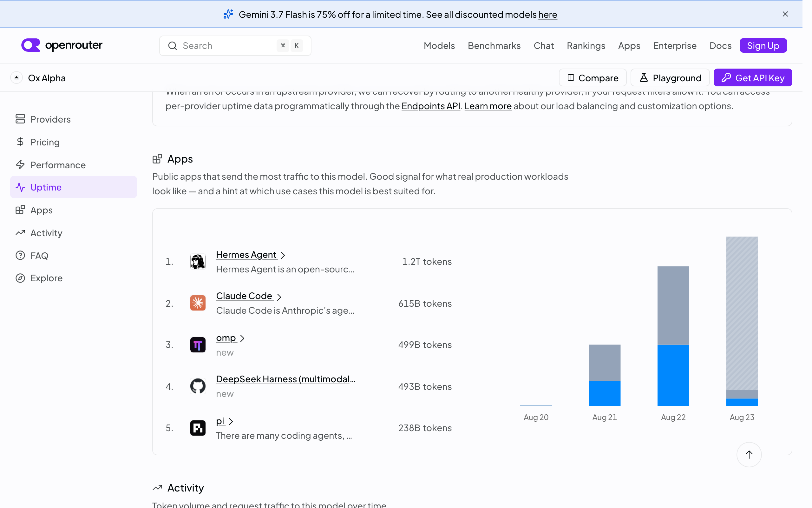Viewport: 812px width, 508px height.
Task: Select FAQ in the sidebar
Action: [x=74, y=256]
